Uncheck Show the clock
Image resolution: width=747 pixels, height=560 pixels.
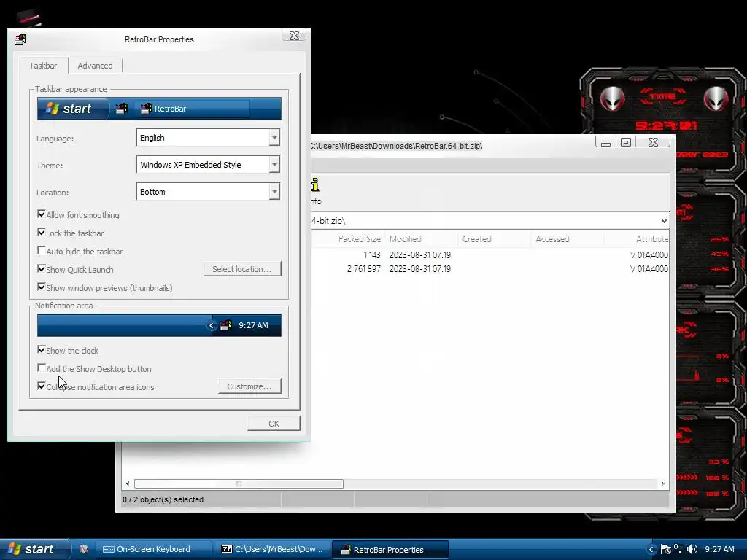click(x=42, y=350)
